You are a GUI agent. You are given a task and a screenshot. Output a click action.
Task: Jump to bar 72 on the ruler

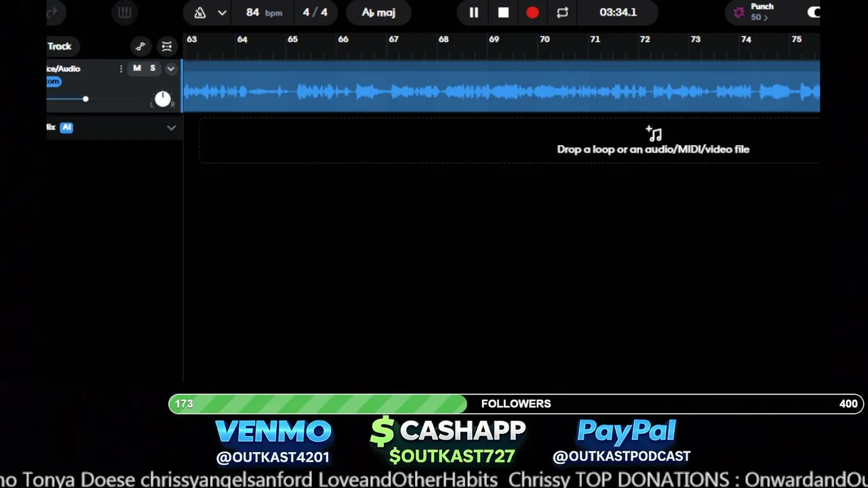tap(645, 39)
